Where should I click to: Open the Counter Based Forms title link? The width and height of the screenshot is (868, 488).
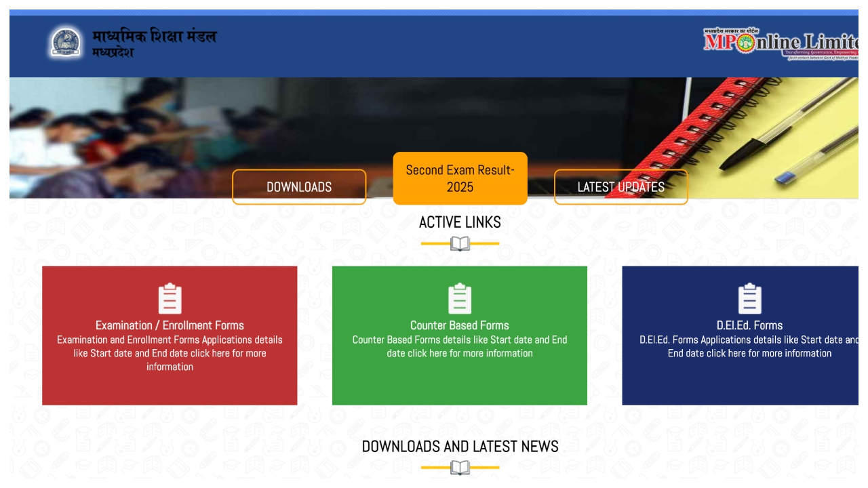[460, 325]
